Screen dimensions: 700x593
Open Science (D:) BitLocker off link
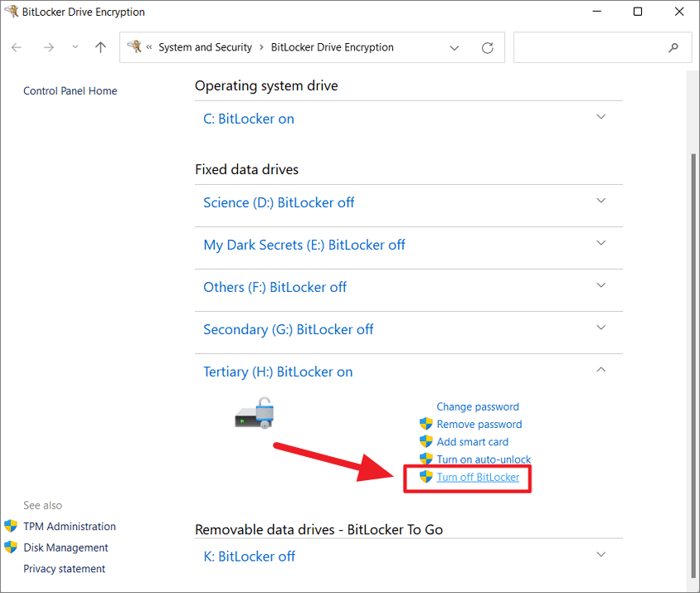(279, 202)
